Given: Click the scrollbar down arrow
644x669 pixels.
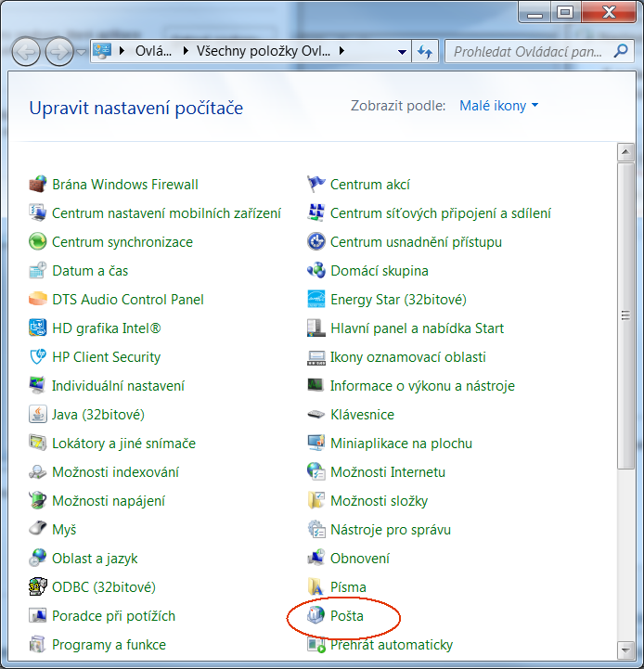Looking at the screenshot, I should click(x=625, y=650).
